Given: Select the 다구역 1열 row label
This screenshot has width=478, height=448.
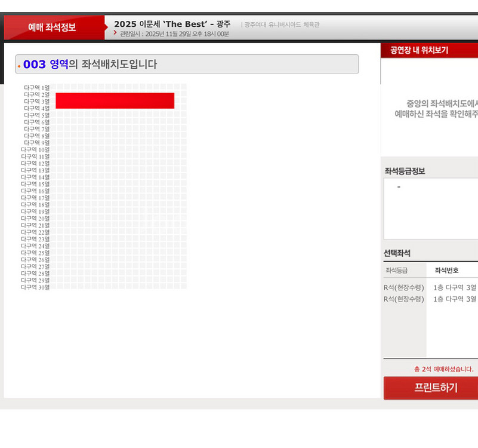Looking at the screenshot, I should coord(37,88).
